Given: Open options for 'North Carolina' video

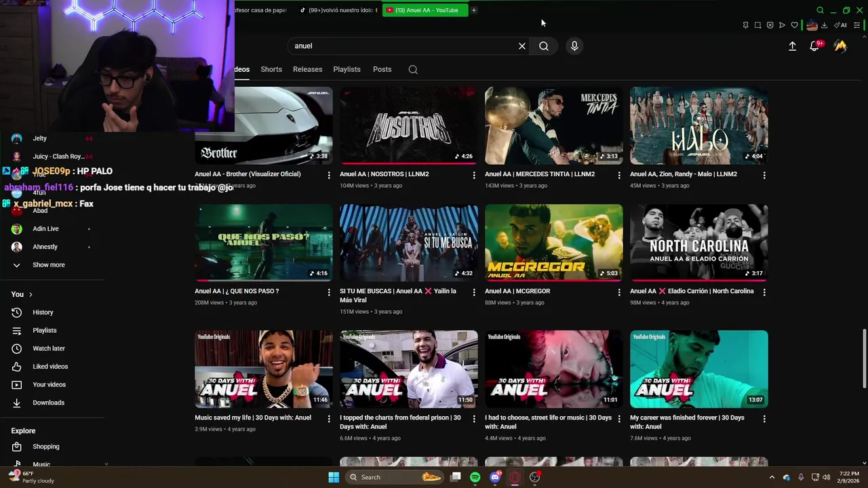Looking at the screenshot, I should [764, 292].
